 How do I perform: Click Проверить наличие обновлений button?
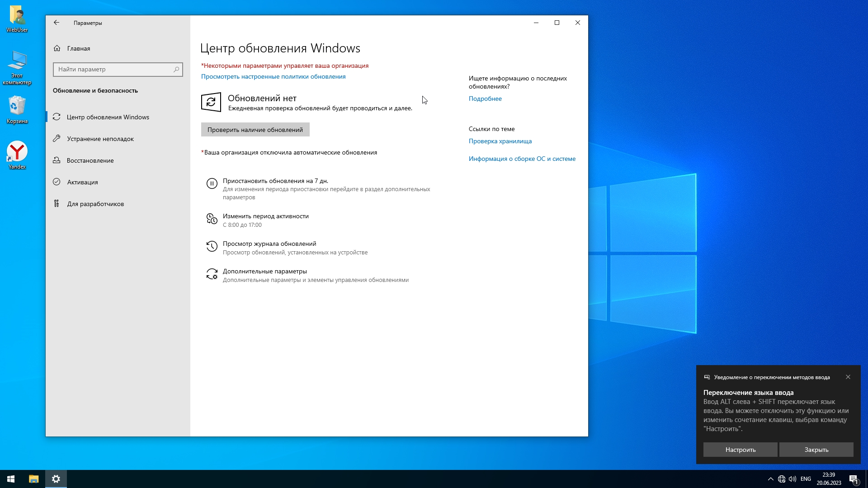point(255,130)
